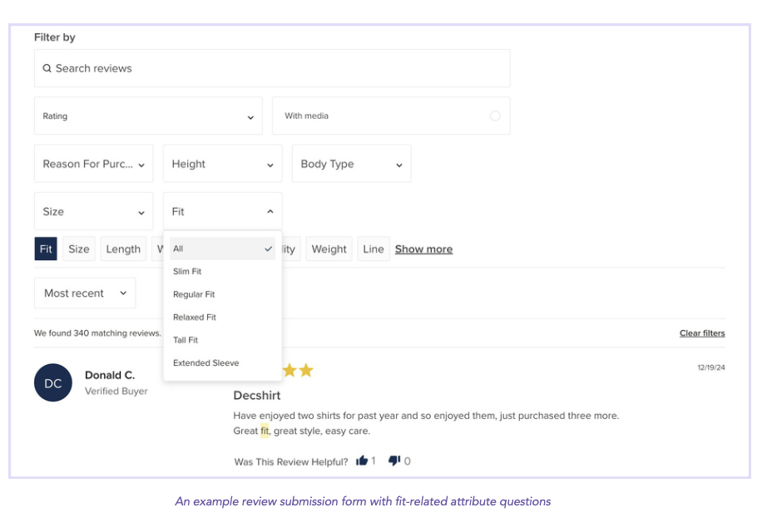Choose the Relaxed Fit option
The image size is (772, 532).
click(195, 318)
